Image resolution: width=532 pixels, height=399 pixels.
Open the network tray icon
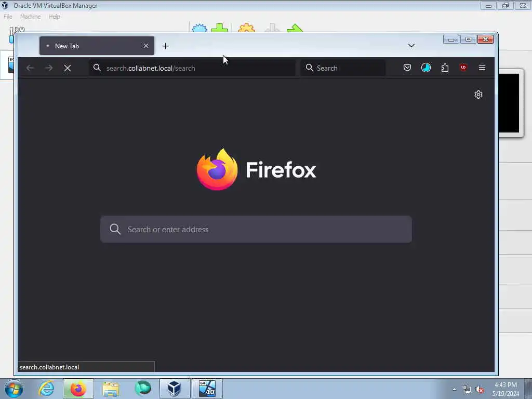coord(467,390)
